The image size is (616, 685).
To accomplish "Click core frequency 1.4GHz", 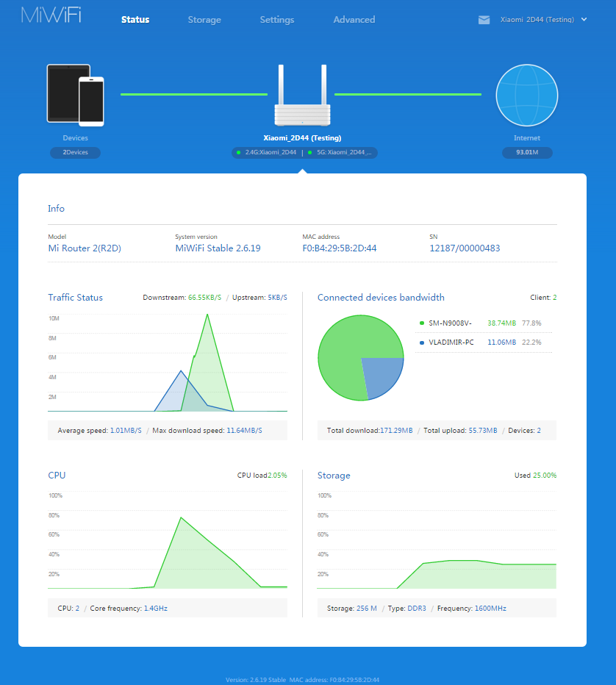I will coord(156,609).
